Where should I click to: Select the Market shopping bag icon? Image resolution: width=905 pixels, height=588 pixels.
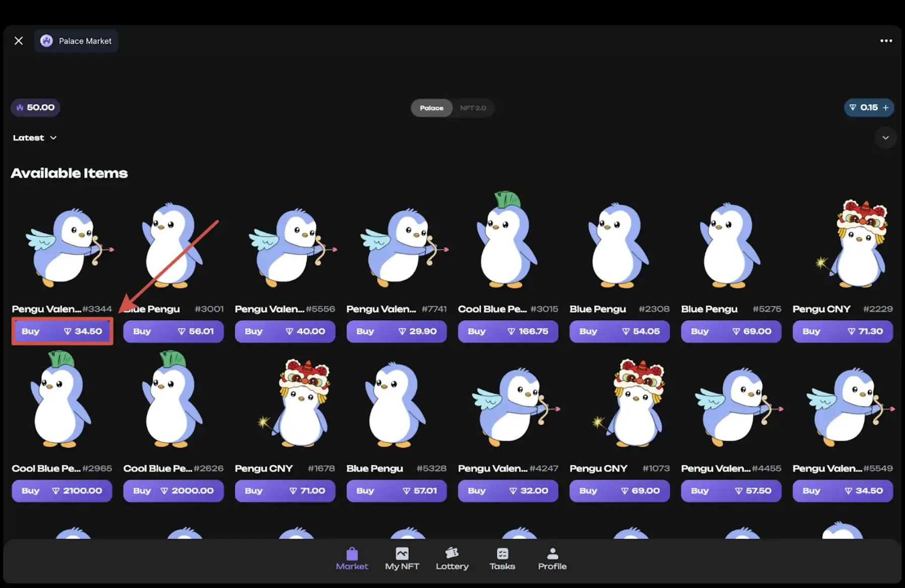pyautogui.click(x=352, y=553)
